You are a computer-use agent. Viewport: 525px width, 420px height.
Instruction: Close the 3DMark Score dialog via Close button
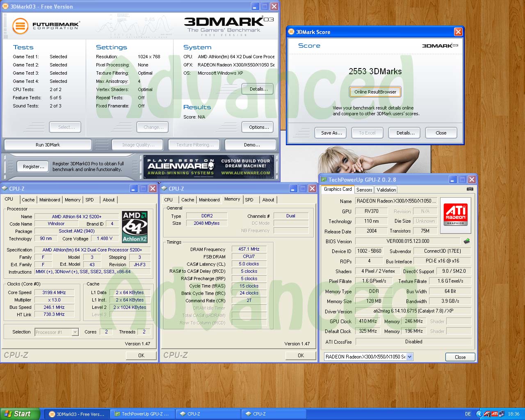441,133
